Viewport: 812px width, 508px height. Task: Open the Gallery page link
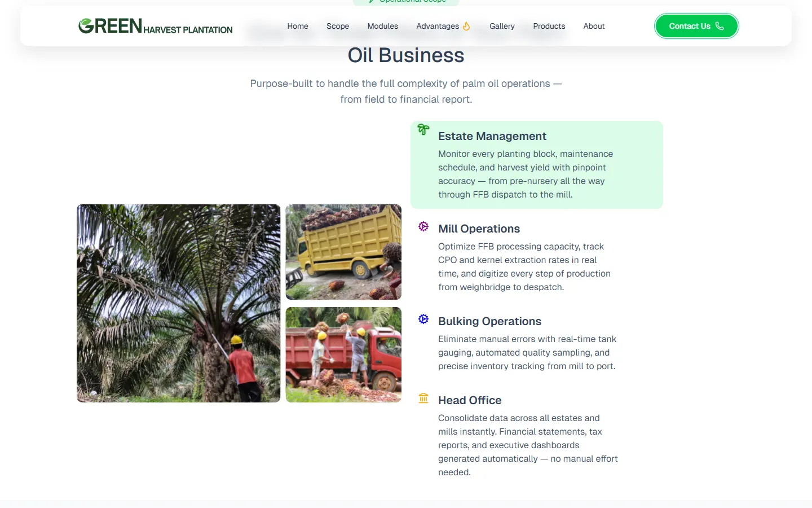click(502, 26)
